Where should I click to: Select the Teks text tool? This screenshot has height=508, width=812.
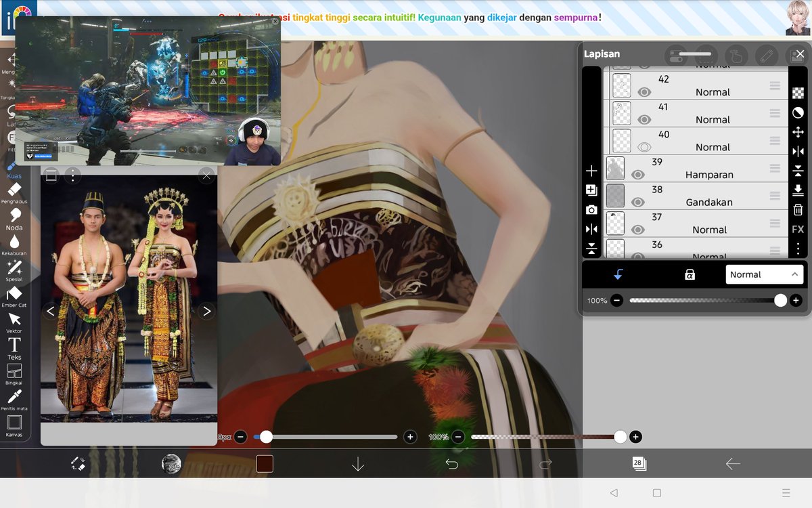pos(14,348)
